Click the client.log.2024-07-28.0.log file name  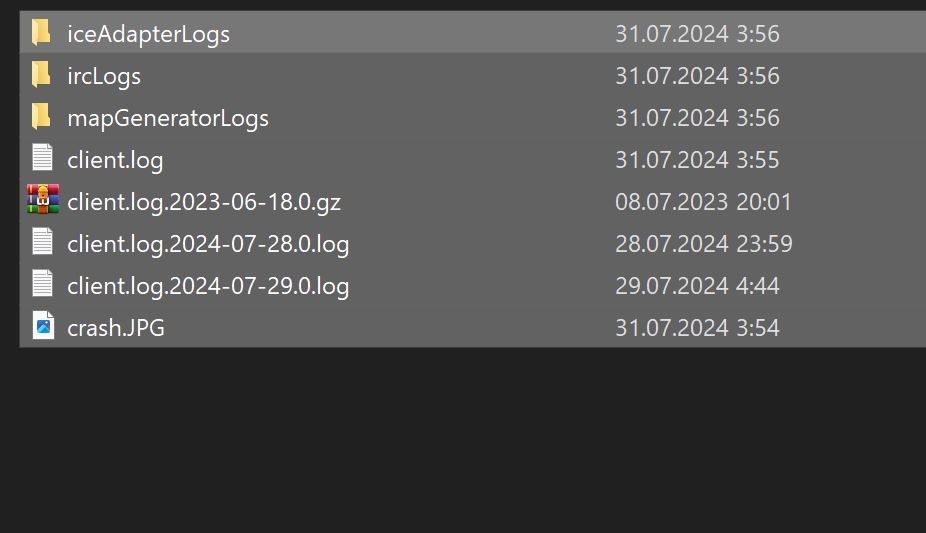(x=208, y=244)
